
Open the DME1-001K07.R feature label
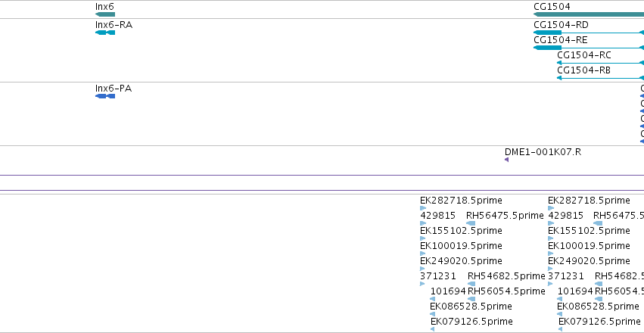(543, 152)
